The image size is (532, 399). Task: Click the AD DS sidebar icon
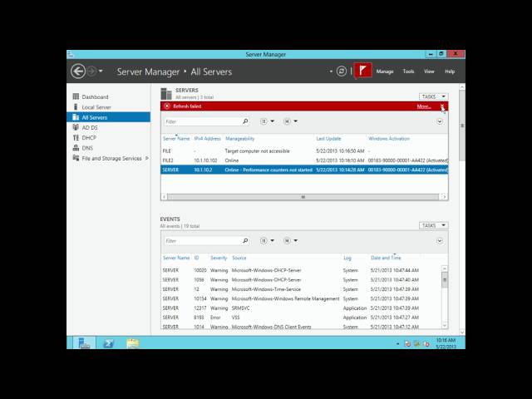point(76,127)
